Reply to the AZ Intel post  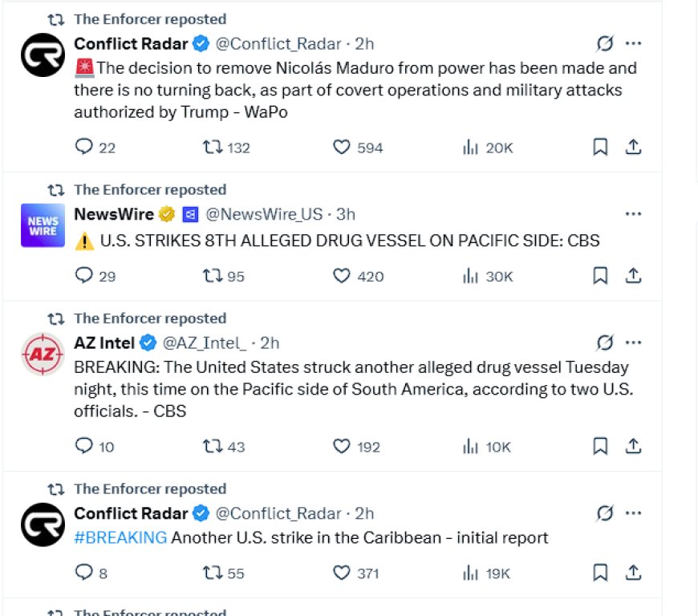point(83,446)
